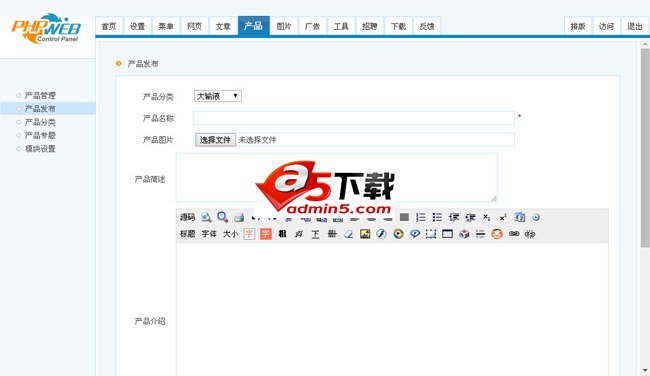Image resolution: width=650 pixels, height=376 pixels.
Task: Toggle strikethrough formatting
Action: click(332, 234)
